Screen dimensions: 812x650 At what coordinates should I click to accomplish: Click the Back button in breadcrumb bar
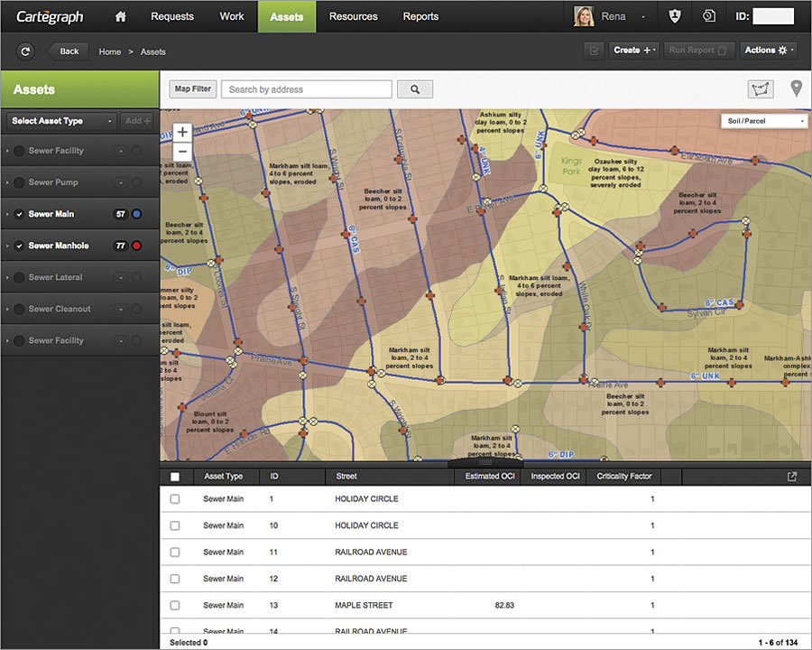[x=68, y=51]
